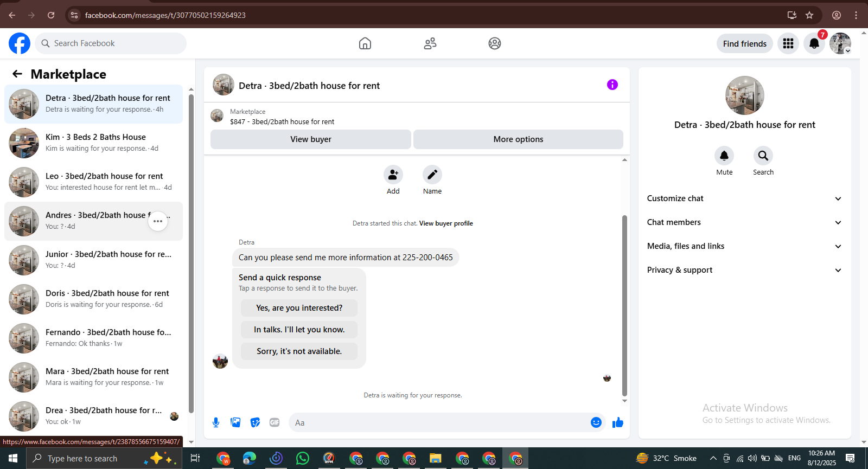This screenshot has width=868, height=469.
Task: Search within the conversation
Action: (x=763, y=156)
